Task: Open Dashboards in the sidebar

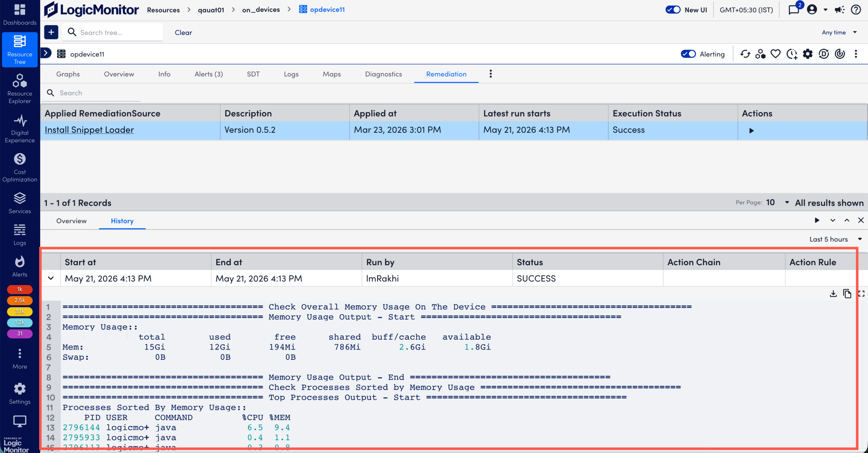Action: [20, 15]
